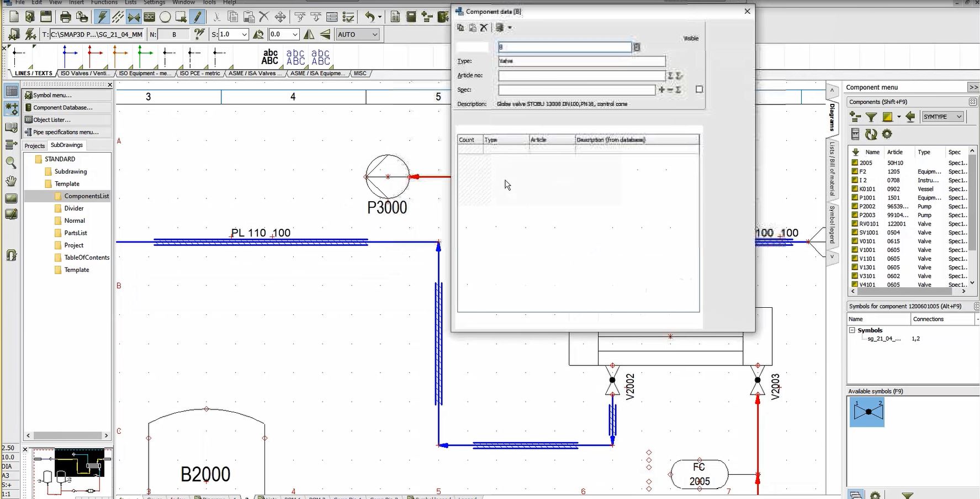This screenshot has width=980, height=499.
Task: Open the SYMTYPE dropdown in Components panel
Action: 943,117
